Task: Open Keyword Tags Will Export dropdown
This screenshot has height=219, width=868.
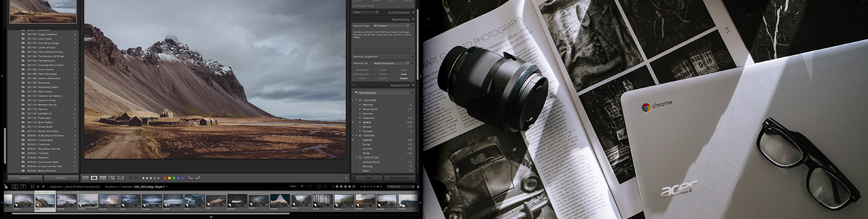Action: (391, 26)
